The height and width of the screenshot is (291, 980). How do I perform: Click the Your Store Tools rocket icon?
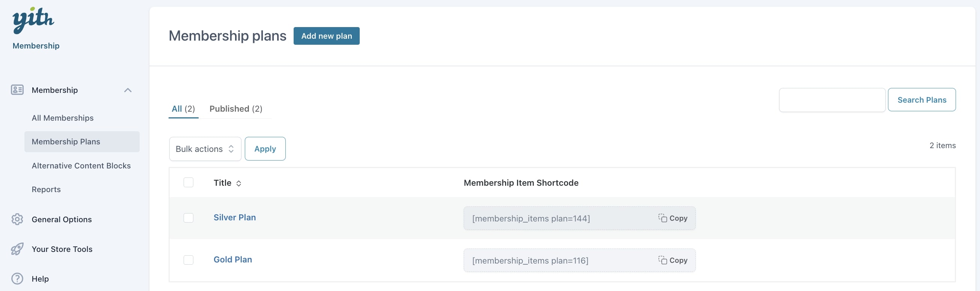[x=17, y=249]
